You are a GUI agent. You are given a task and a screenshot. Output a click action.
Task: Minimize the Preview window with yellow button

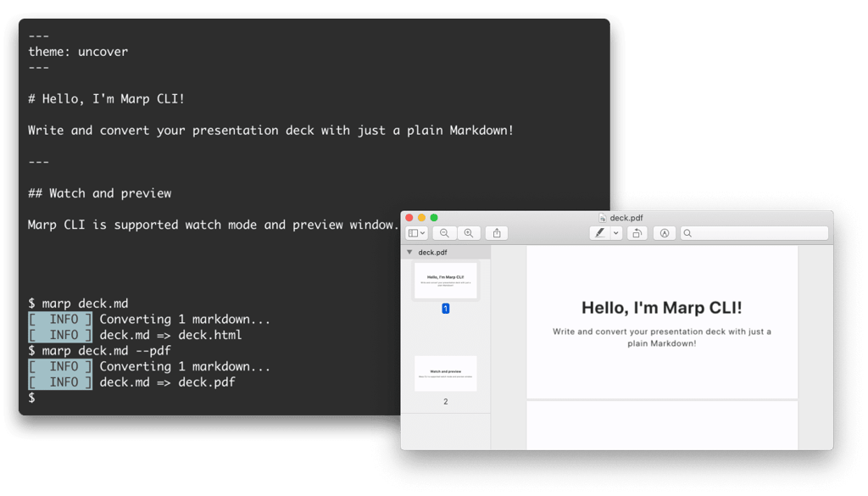pyautogui.click(x=421, y=218)
